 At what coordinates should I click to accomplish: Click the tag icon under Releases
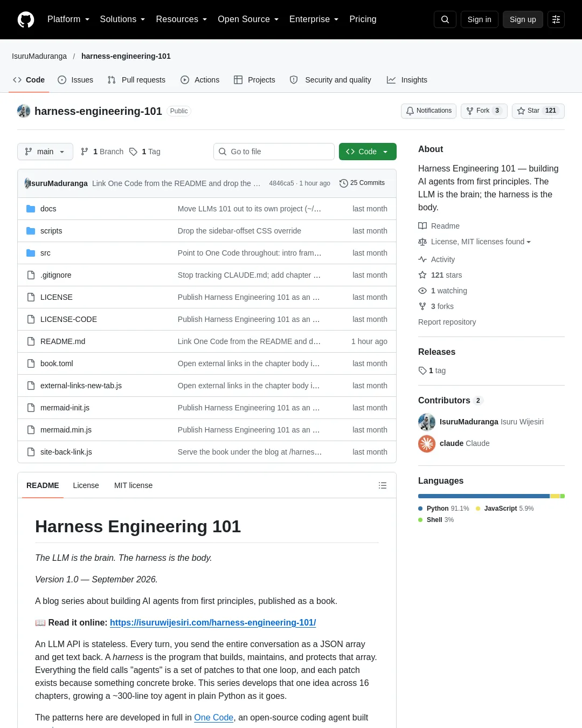pyautogui.click(x=422, y=370)
